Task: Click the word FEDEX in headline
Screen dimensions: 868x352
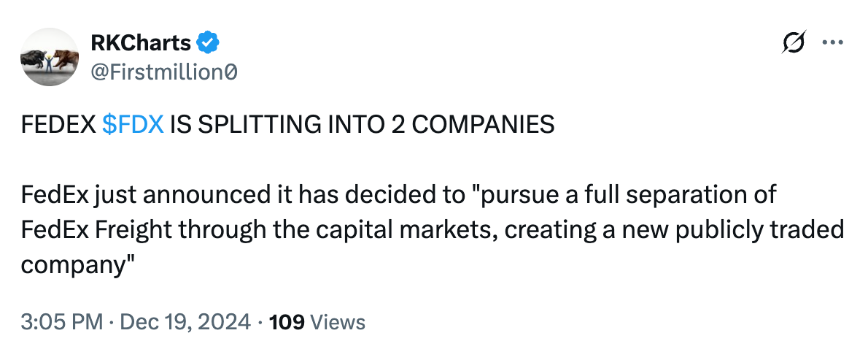Action: 58,125
